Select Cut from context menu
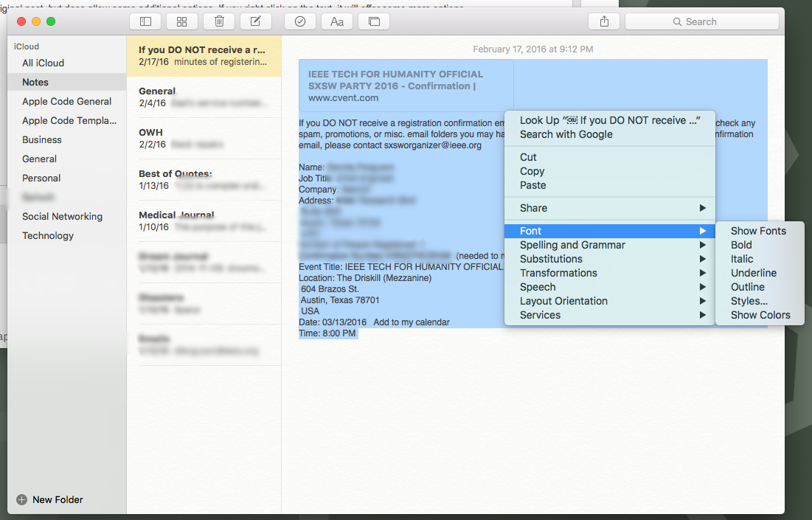 click(609, 157)
